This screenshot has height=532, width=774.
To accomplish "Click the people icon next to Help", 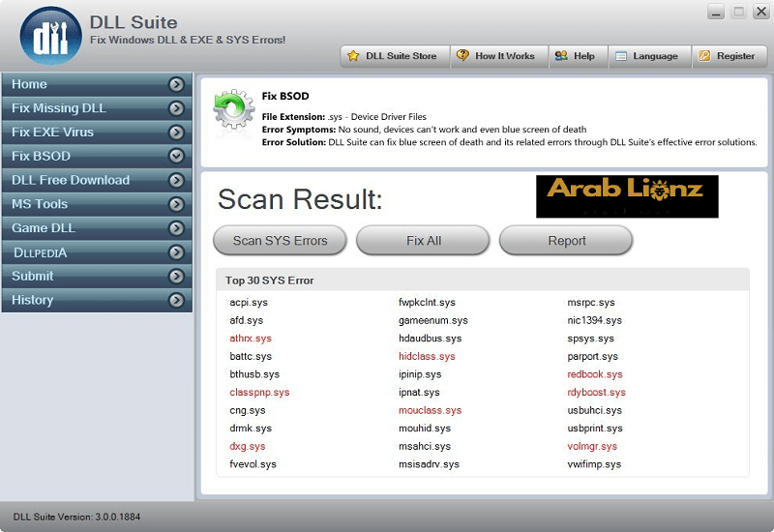I will pos(561,56).
